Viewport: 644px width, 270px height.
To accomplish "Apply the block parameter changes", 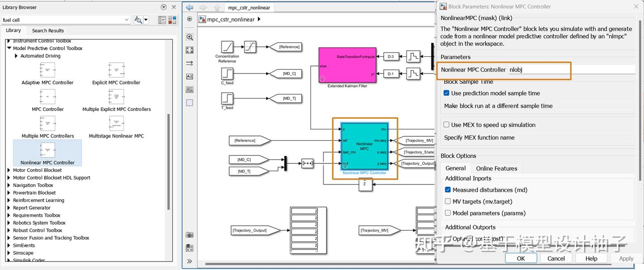I will [x=626, y=258].
